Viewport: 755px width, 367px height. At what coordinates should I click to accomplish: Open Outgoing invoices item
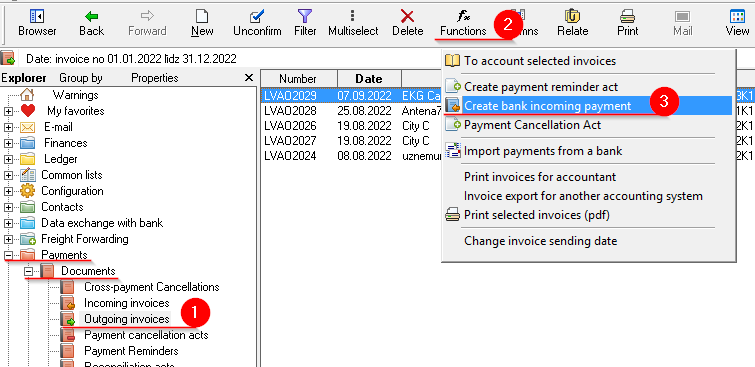click(127, 319)
